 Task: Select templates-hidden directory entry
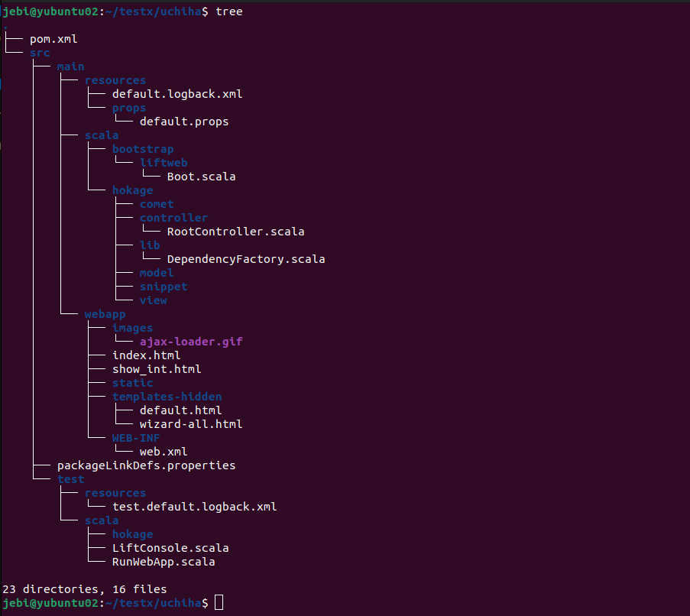[167, 397]
